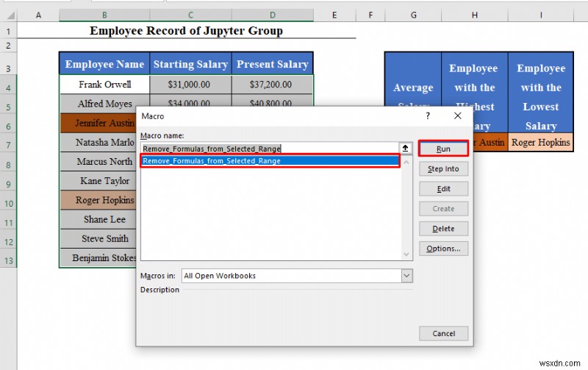Click the Employee Name header cell
The image size is (588, 370).
(104, 64)
